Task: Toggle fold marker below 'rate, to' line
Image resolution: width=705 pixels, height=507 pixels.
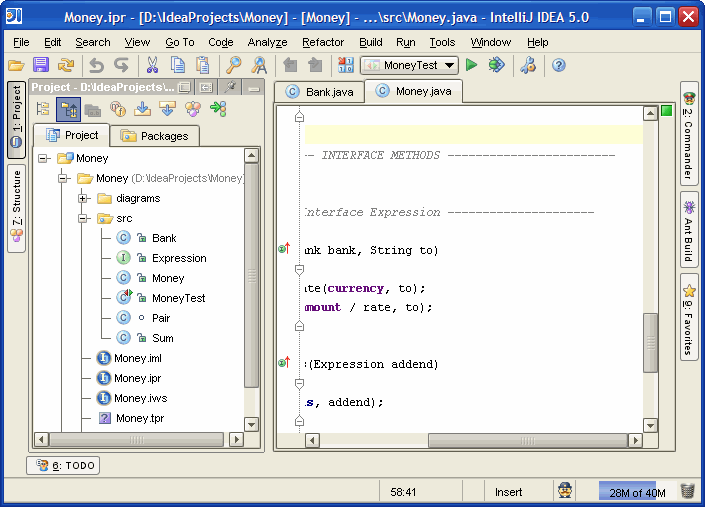Action: (x=299, y=326)
